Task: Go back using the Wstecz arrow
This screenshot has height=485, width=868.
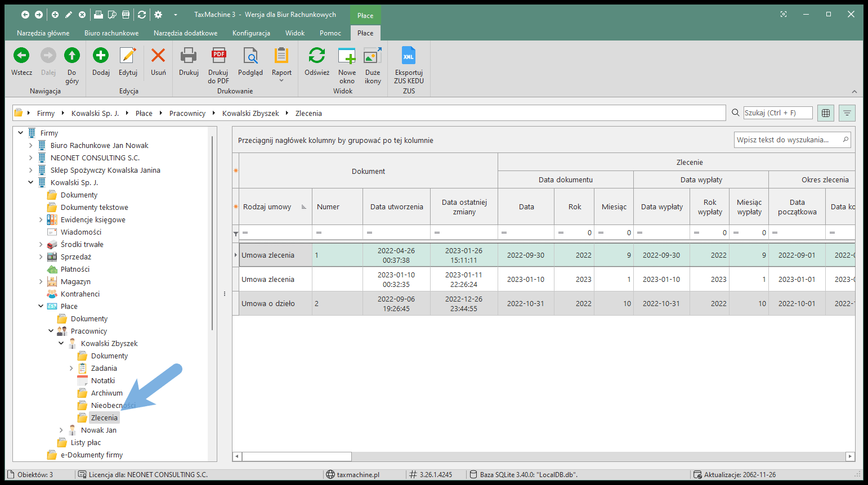Action: tap(21, 56)
